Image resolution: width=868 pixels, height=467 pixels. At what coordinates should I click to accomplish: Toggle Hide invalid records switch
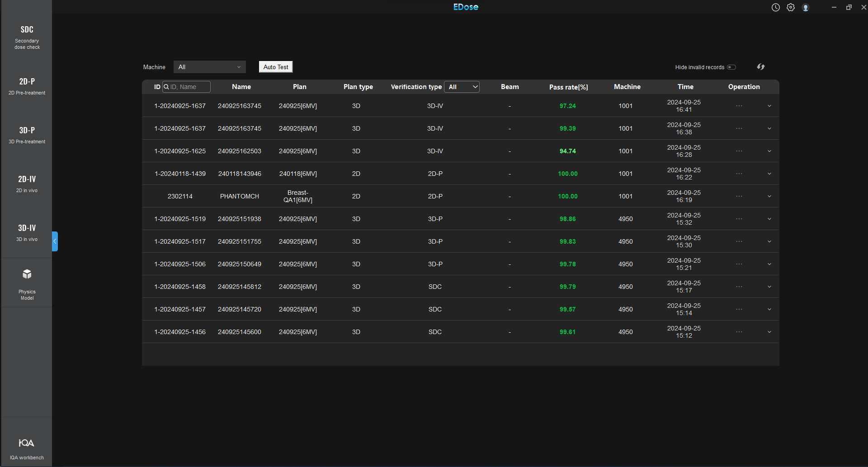tap(731, 67)
